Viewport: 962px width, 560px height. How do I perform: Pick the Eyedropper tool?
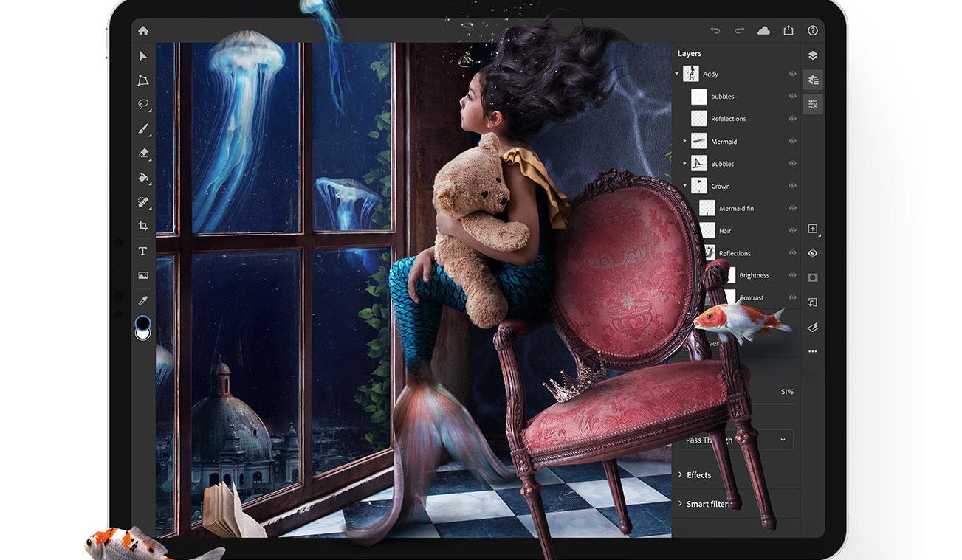click(143, 300)
